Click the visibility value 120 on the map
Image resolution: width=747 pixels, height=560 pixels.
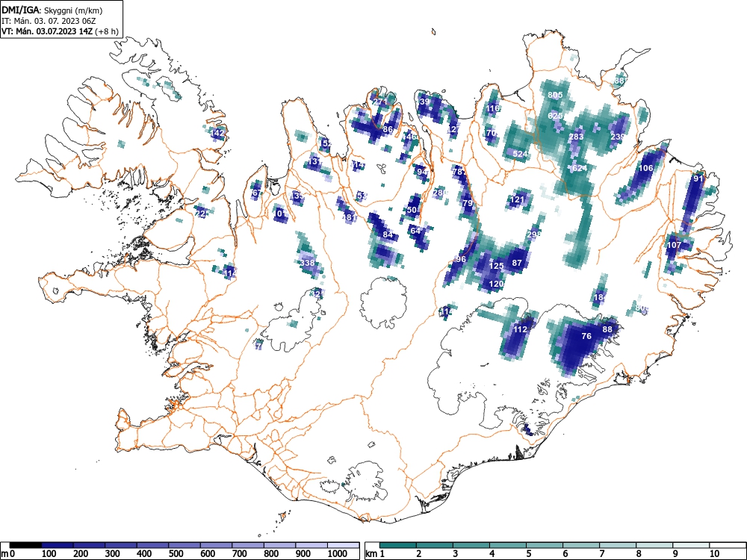pyautogui.click(x=497, y=284)
